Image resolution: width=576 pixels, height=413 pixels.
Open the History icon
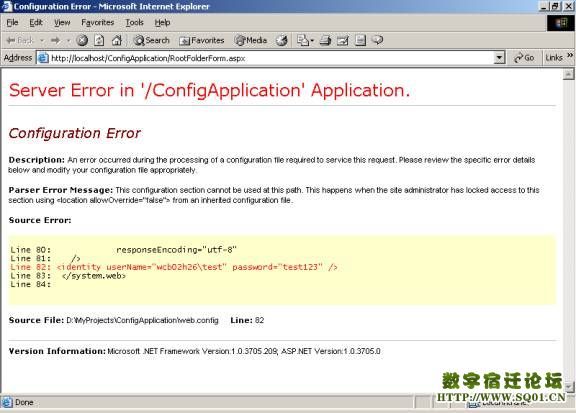coord(282,40)
